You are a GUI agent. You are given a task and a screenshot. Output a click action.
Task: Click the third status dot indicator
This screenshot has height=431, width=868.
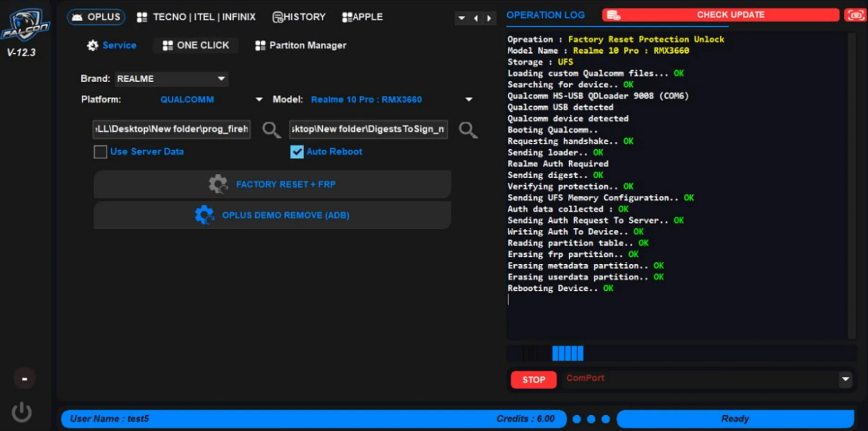605,419
